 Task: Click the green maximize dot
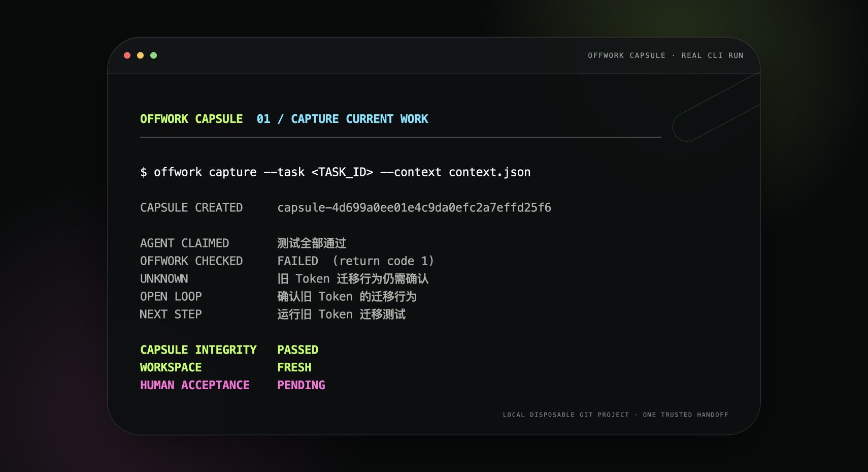click(153, 55)
